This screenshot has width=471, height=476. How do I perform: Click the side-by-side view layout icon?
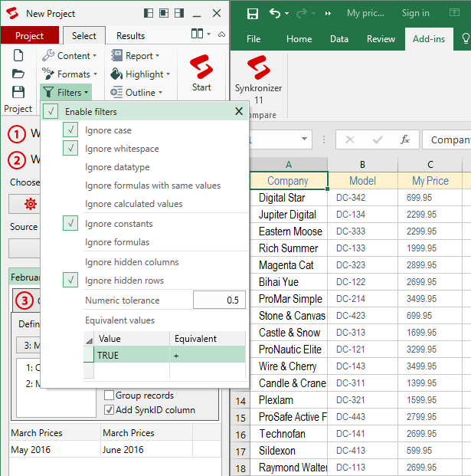point(197,34)
